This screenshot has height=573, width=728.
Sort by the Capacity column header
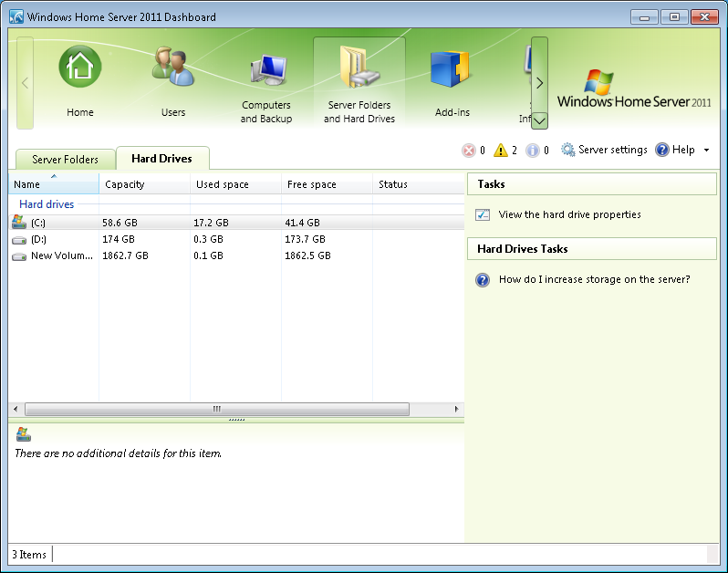144,184
